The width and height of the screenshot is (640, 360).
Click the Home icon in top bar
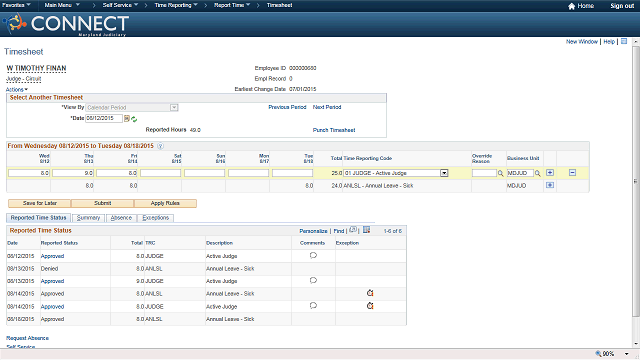tap(571, 6)
